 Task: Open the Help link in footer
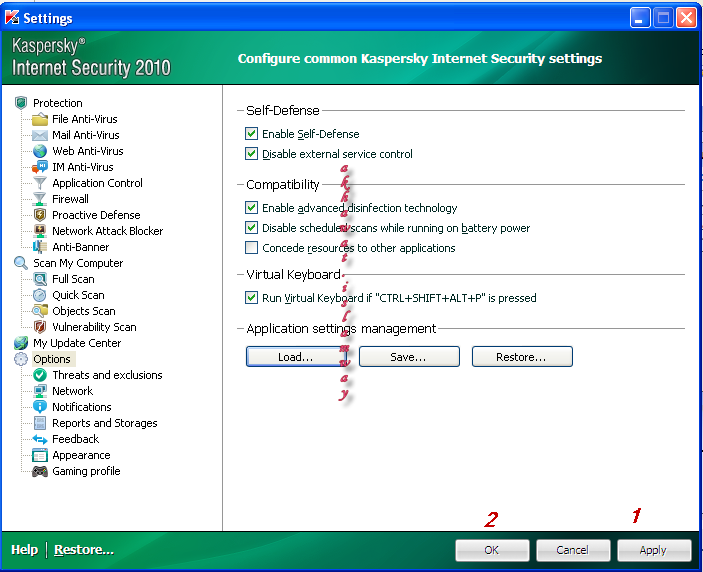coord(24,550)
